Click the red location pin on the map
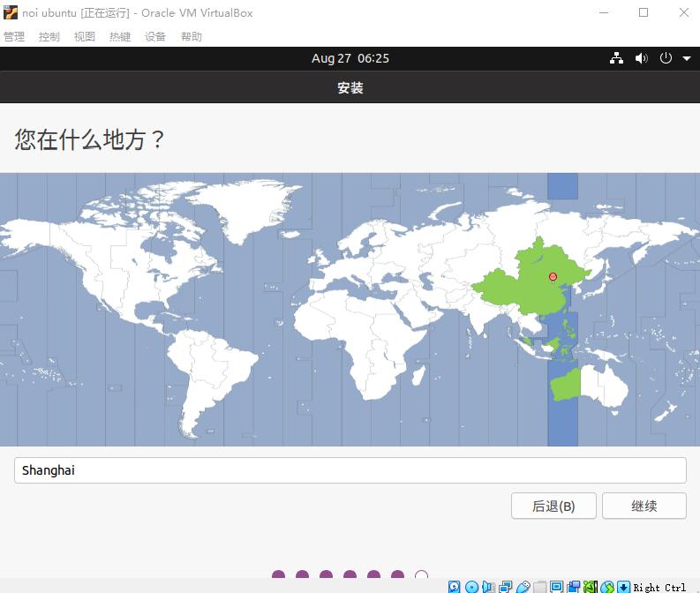This screenshot has height=593, width=700. [x=553, y=278]
